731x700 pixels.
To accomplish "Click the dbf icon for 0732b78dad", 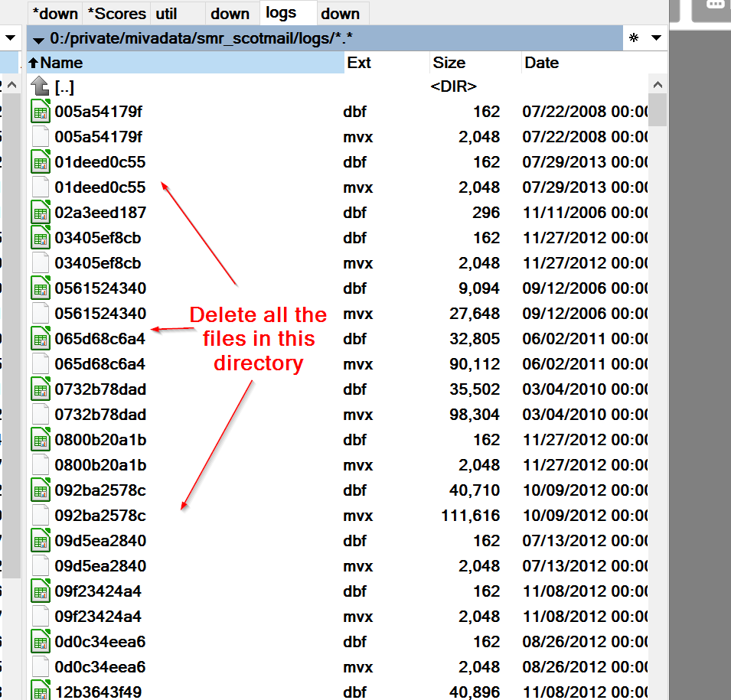I will 41,389.
